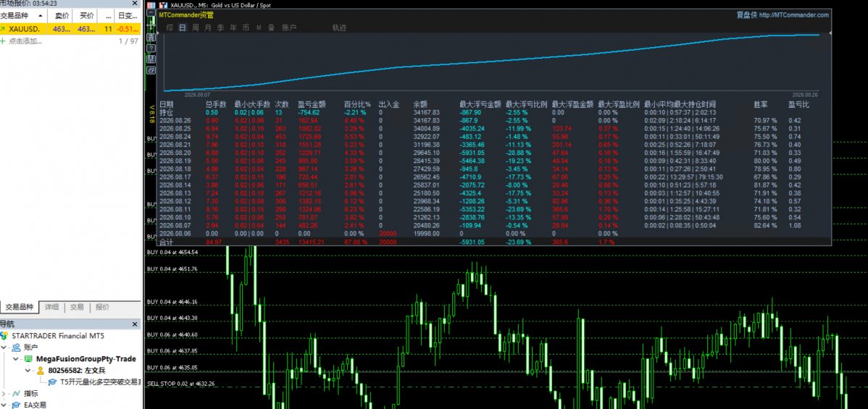The image size is (868, 409).
Task: Click the 胜率 column header
Action: [x=761, y=104]
